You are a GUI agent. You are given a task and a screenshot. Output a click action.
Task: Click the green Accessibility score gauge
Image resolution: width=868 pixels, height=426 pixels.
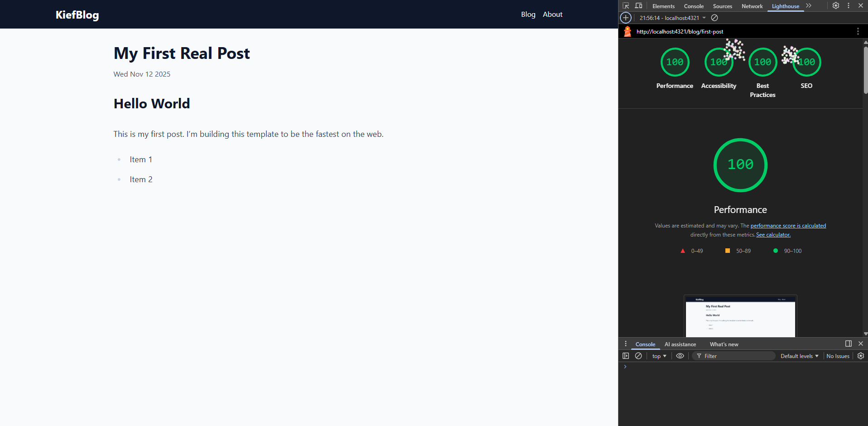pos(719,62)
